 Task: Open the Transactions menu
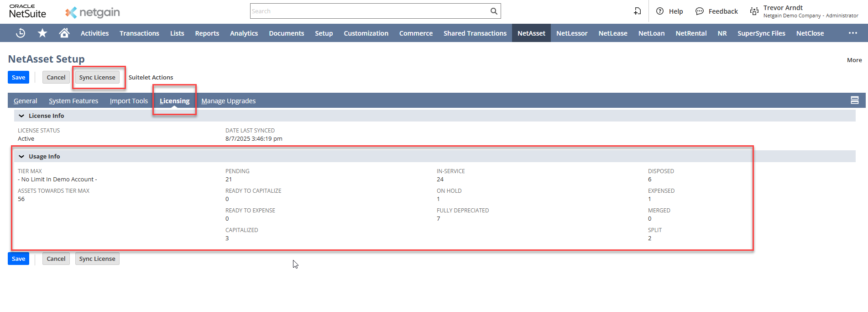click(x=139, y=33)
